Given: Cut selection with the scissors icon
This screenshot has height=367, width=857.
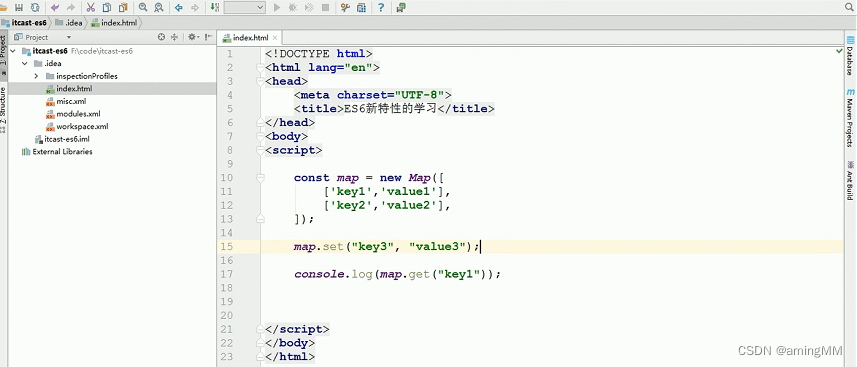Looking at the screenshot, I should [x=91, y=8].
